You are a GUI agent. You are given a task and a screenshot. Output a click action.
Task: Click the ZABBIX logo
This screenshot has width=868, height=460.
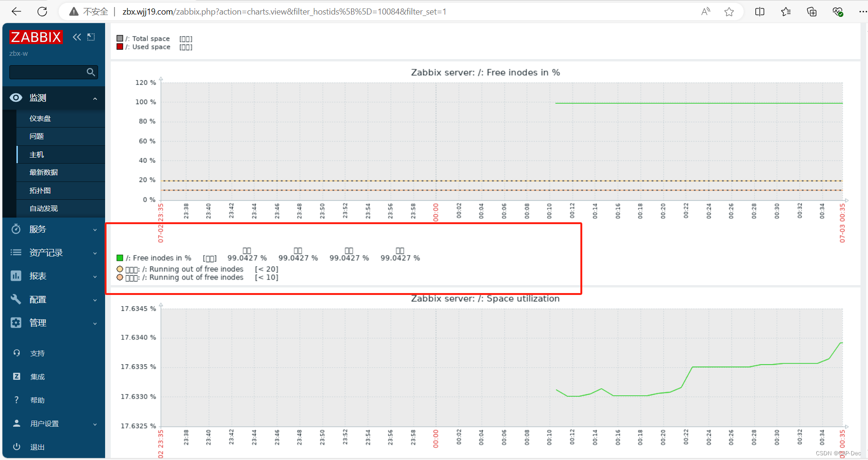[x=36, y=37]
